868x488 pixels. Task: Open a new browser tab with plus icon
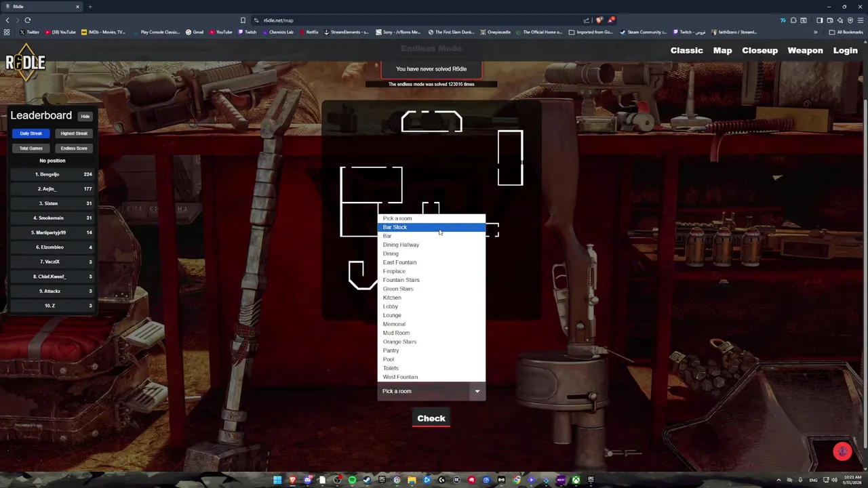[x=90, y=7]
